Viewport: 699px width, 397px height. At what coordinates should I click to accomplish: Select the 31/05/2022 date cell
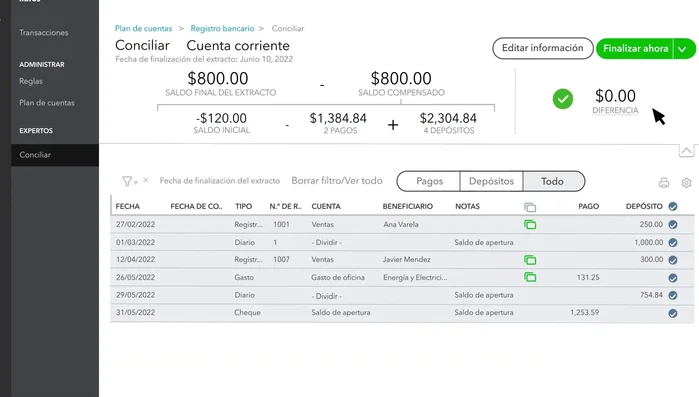pos(136,312)
